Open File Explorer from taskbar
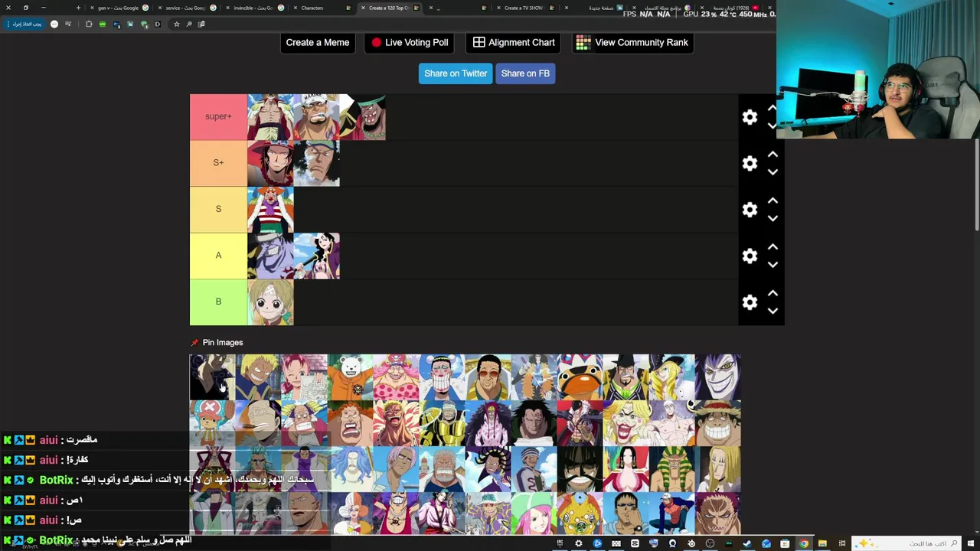Screen dimensions: 980x551 (822, 543)
